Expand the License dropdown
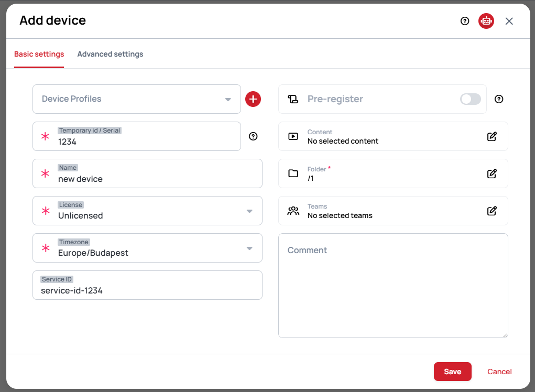The width and height of the screenshot is (535, 392). pos(249,211)
